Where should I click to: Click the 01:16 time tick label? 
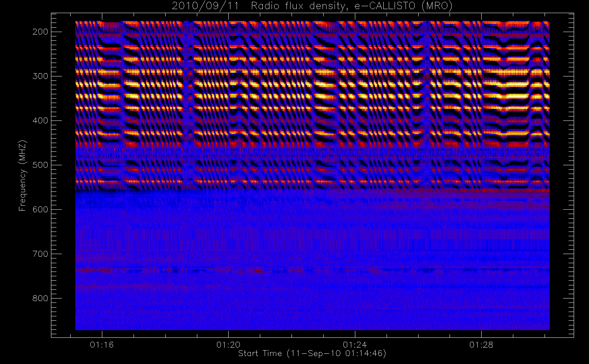(102, 345)
